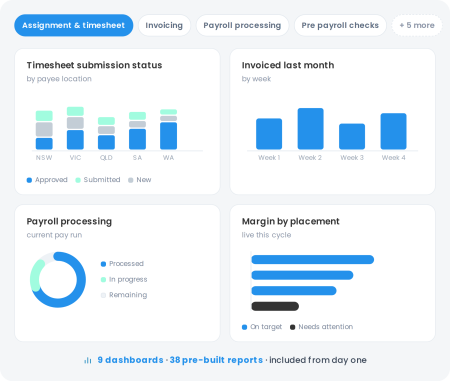Viewport: 450px width, 381px height.
Task: Click the 'by payee location' subtitle
Action: click(59, 79)
